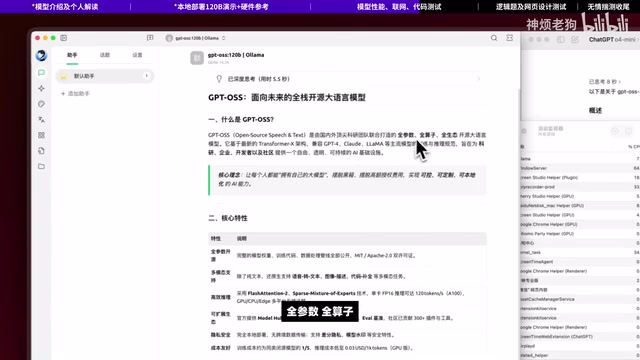Click the 隐私安全 table cell
640x360 pixels.
pos(221,335)
